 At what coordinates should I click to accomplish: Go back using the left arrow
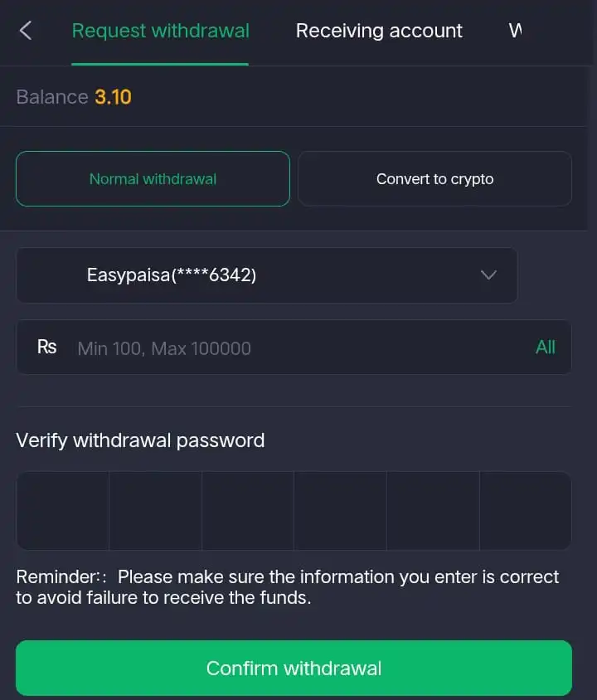tap(26, 32)
